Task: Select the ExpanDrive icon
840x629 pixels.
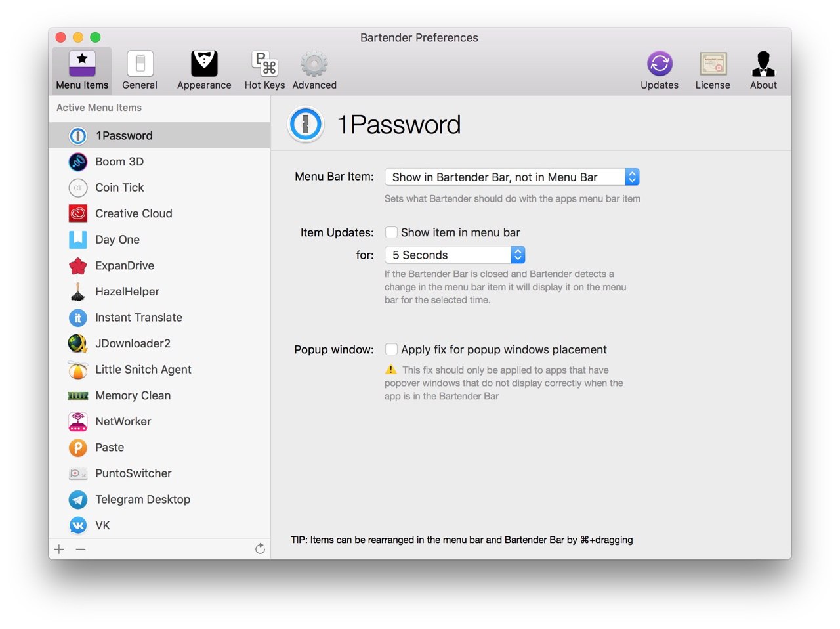Action: (78, 266)
